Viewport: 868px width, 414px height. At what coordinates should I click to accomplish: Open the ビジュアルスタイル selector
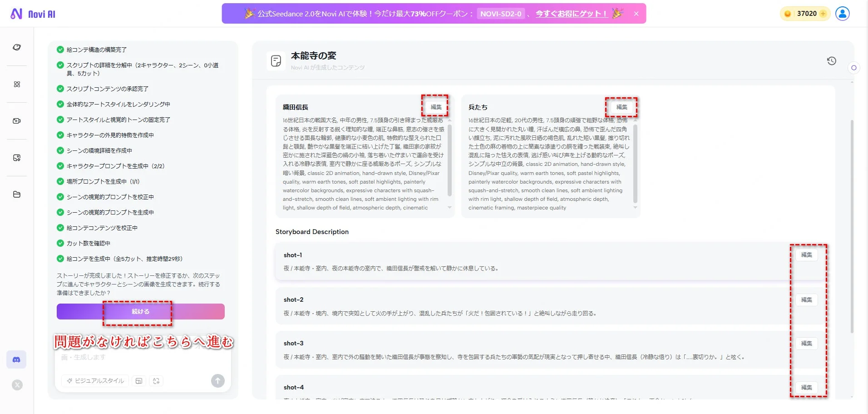[94, 381]
